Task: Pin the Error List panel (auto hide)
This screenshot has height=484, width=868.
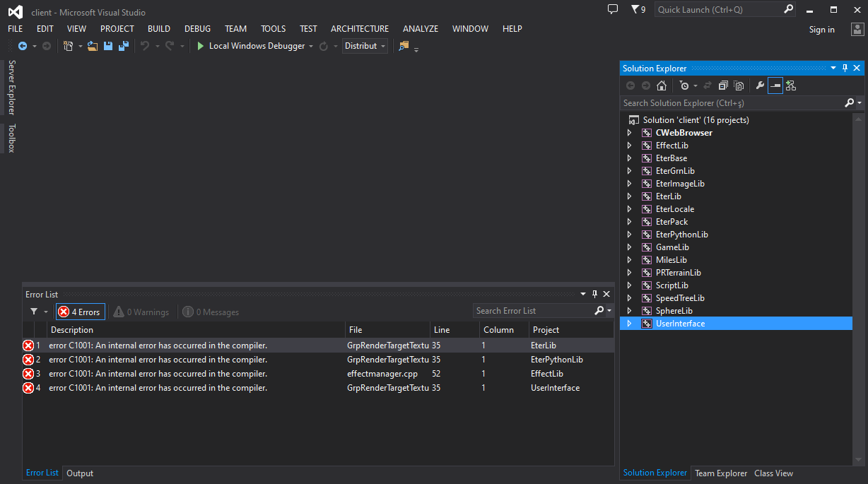Action: click(594, 294)
